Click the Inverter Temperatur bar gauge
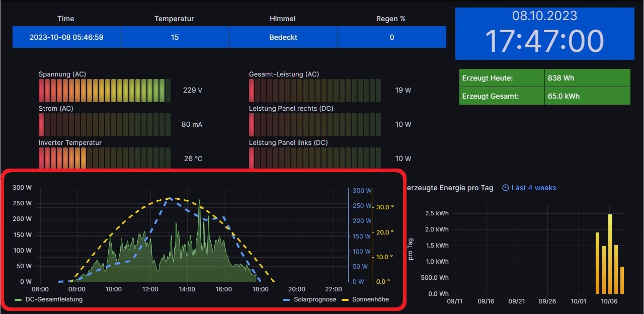 [105, 159]
